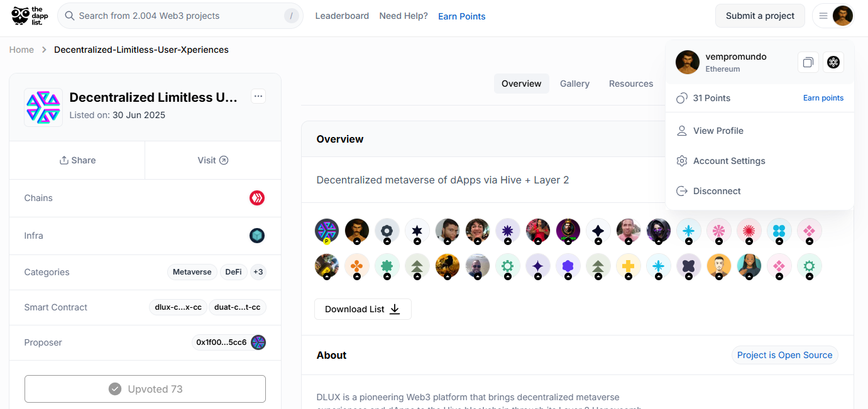Open the three-dot project options menu
This screenshot has width=868, height=409.
click(258, 96)
